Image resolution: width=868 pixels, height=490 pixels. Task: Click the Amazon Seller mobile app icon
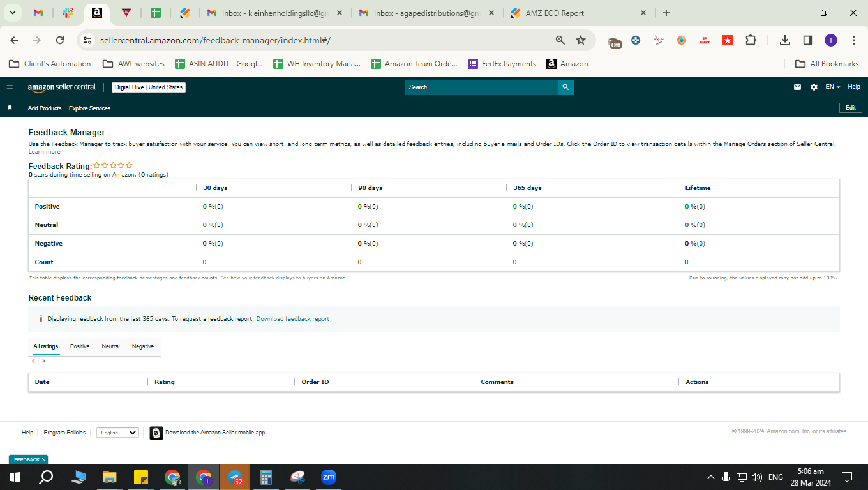[156, 433]
